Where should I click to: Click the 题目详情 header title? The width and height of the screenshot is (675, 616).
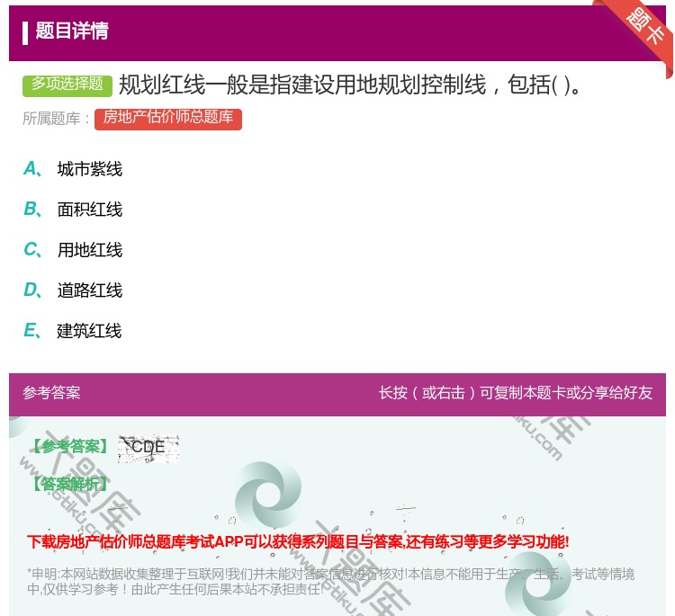pos(72,31)
